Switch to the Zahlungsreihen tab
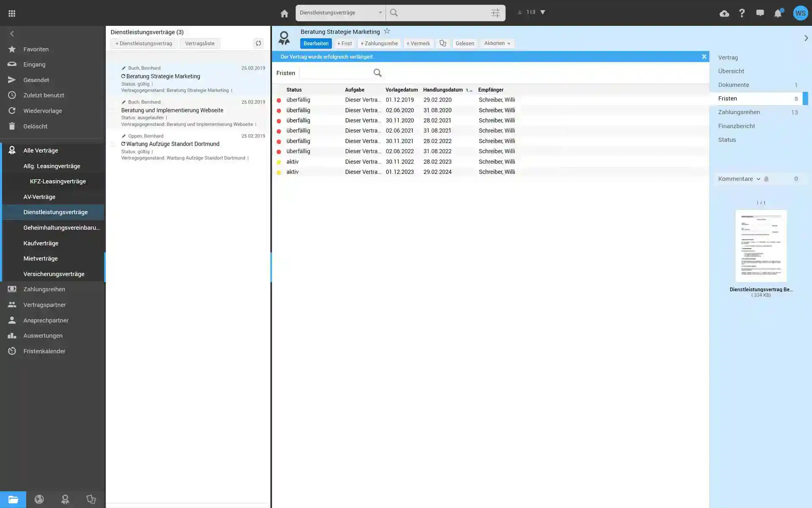 pyautogui.click(x=739, y=112)
